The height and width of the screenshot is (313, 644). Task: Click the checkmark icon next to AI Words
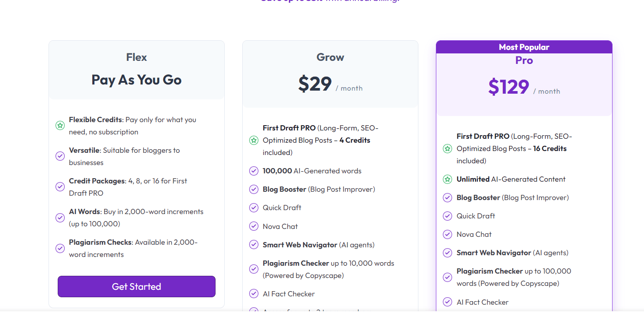[x=60, y=218]
